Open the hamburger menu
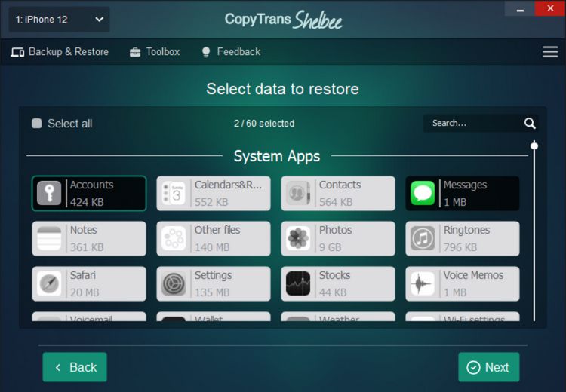Image resolution: width=566 pixels, height=392 pixels. pyautogui.click(x=550, y=51)
